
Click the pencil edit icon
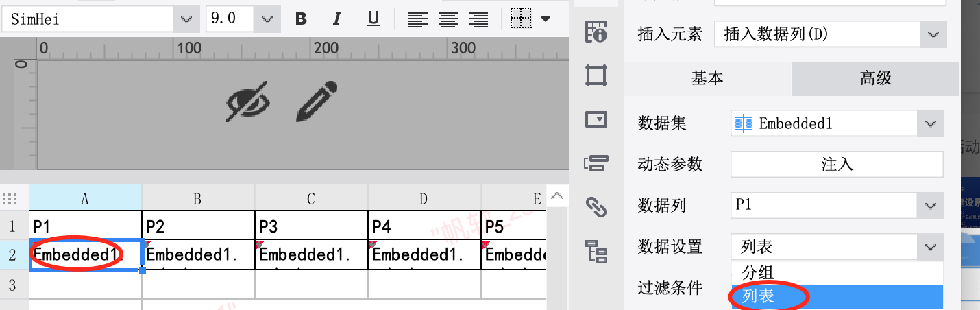[317, 102]
